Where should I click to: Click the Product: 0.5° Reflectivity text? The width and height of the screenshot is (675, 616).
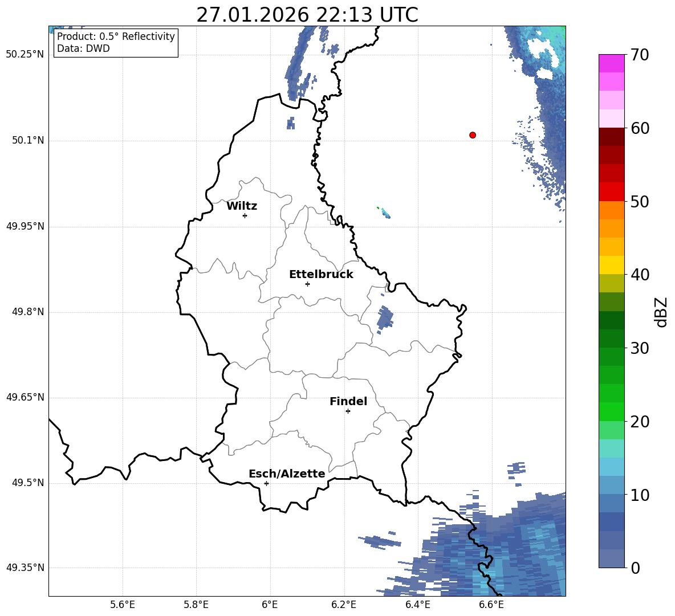coord(116,36)
